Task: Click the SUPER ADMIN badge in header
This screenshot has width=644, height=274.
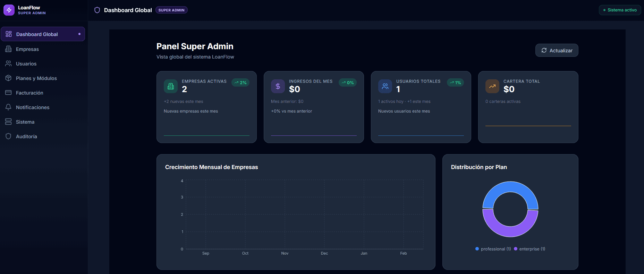Action: point(171,10)
